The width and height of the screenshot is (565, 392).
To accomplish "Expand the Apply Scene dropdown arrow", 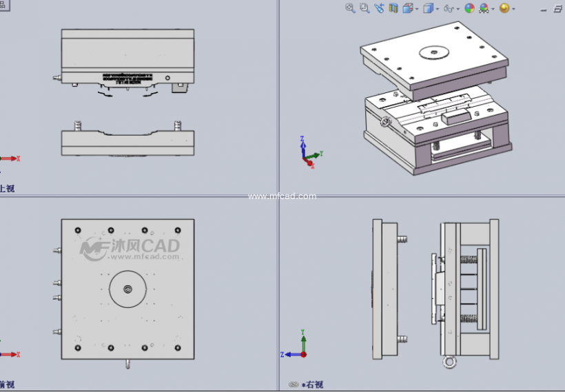I will point(493,9).
